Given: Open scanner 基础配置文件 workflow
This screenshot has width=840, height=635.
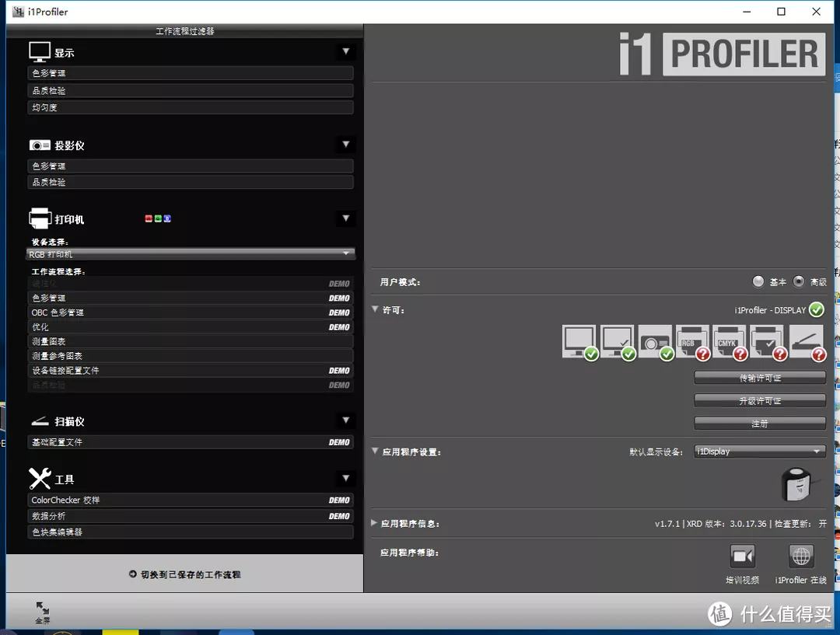Looking at the screenshot, I should pos(191,442).
